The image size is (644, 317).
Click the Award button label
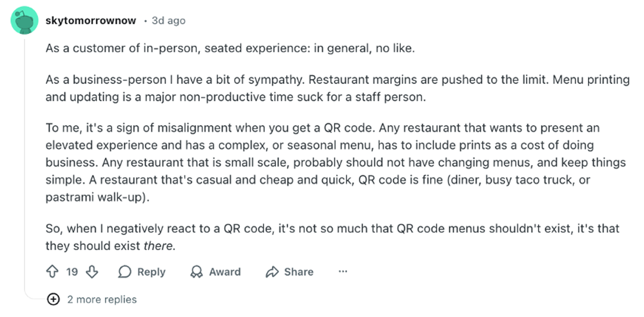225,272
